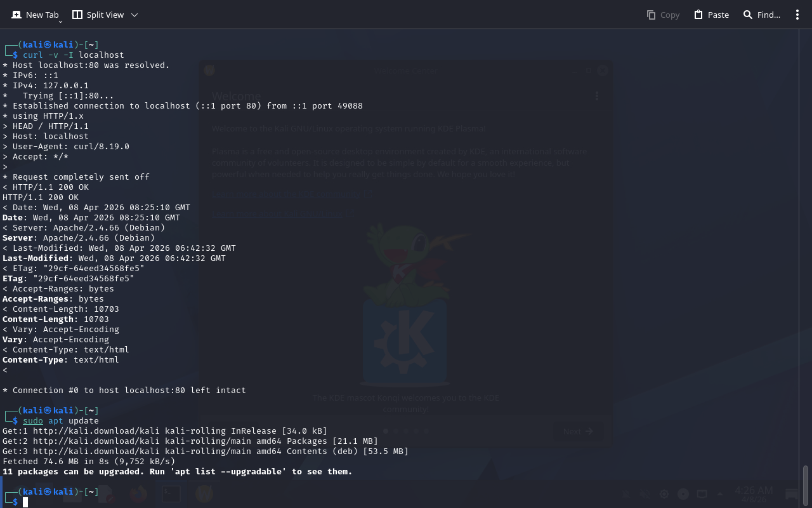Open the Find search bar

click(761, 15)
